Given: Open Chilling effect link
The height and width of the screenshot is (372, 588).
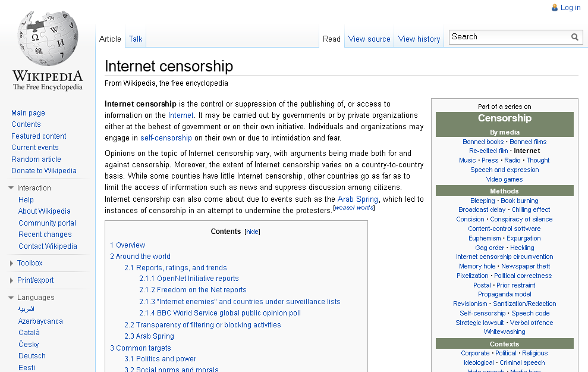Looking at the screenshot, I should (x=530, y=210).
